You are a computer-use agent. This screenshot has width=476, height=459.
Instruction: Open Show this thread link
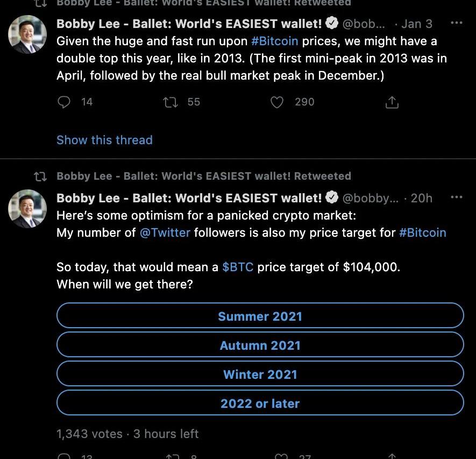point(104,140)
